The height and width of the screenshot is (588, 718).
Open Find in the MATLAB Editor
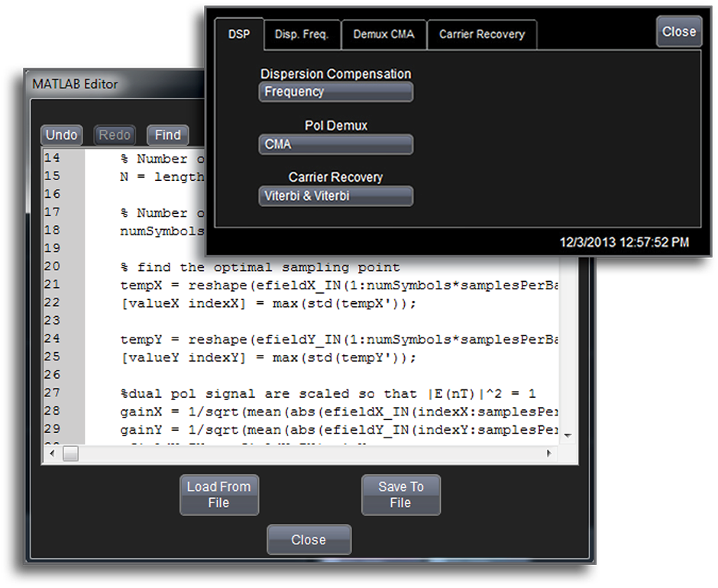click(167, 135)
